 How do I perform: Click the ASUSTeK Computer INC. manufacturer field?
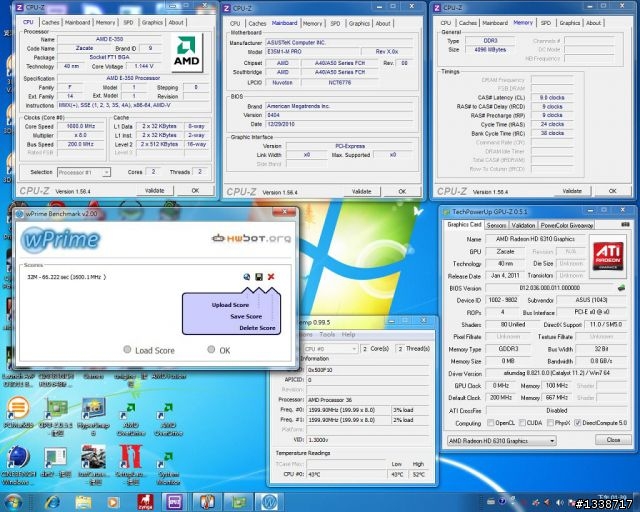(340, 42)
